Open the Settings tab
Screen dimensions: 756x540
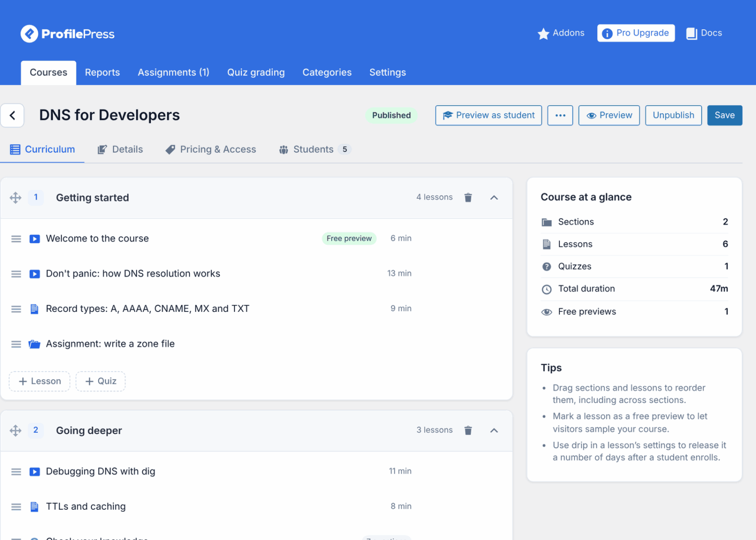(388, 73)
